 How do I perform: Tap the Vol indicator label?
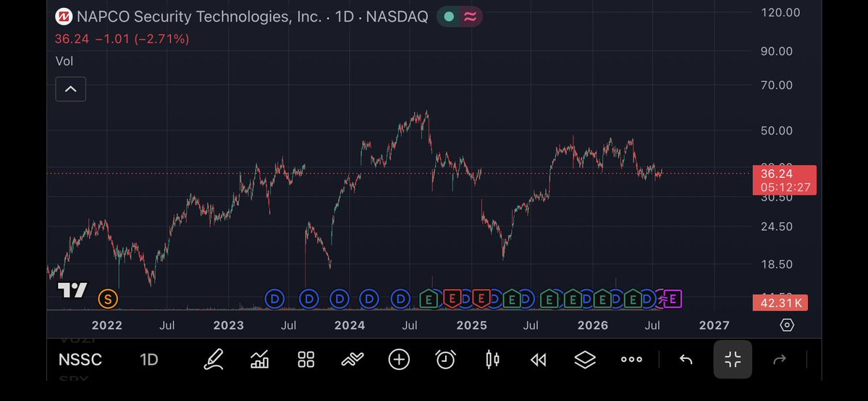point(64,62)
